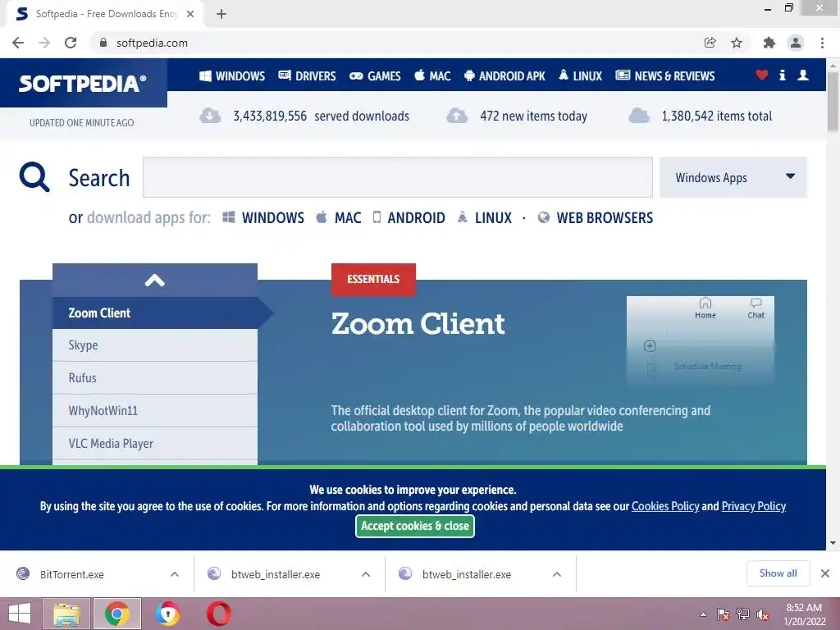Click the red ESSENTIALS badge

tap(373, 279)
